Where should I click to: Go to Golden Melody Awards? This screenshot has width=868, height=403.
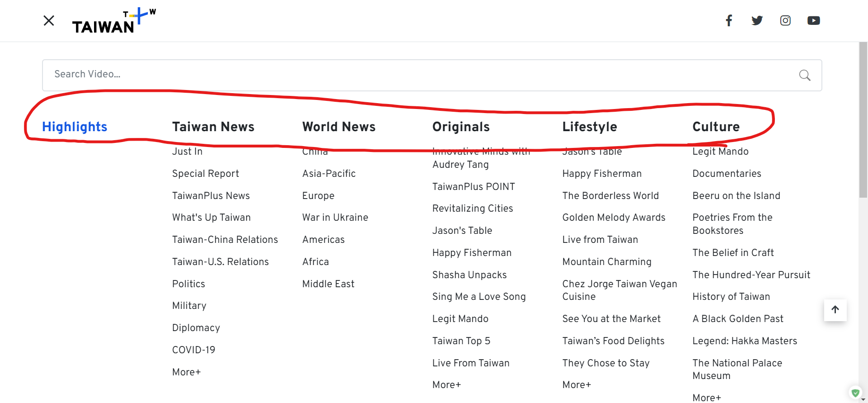click(x=614, y=217)
